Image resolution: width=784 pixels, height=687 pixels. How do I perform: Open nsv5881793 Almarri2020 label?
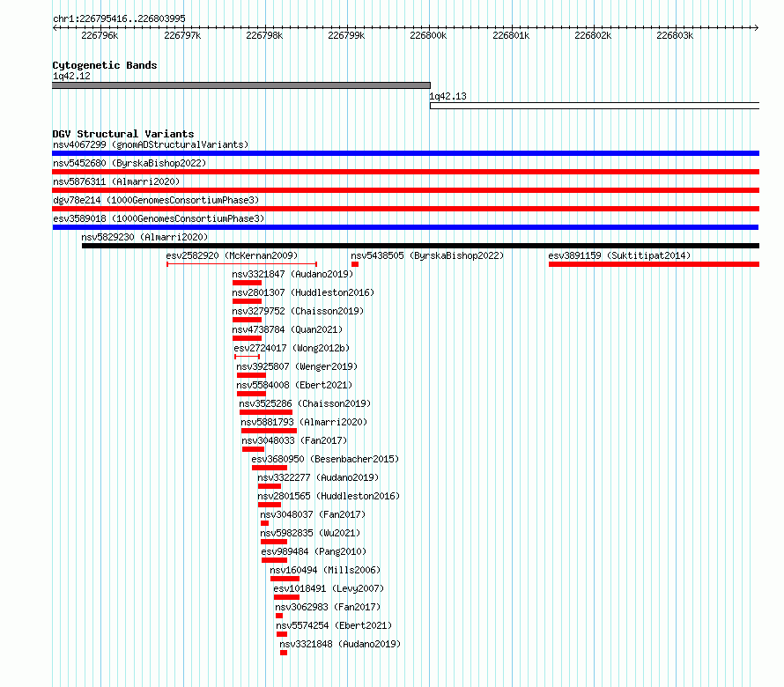click(304, 422)
